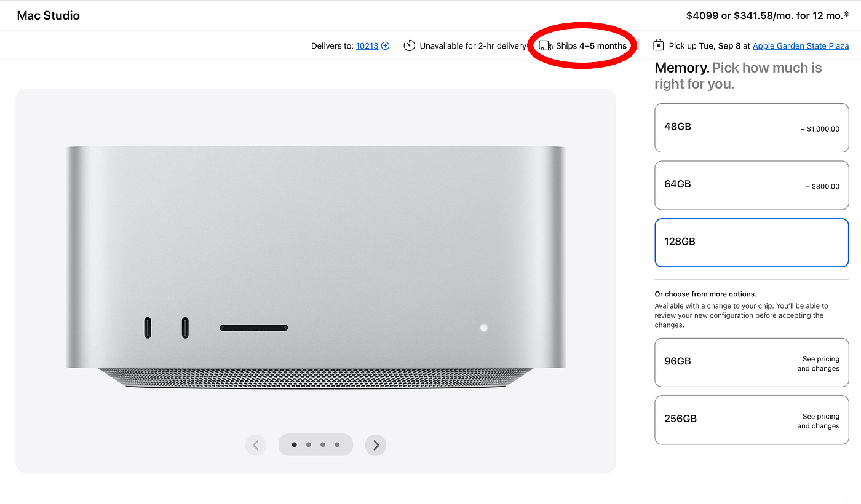Open Apple Garden State Plaza pickup link
The image size is (861, 504).
pos(800,46)
